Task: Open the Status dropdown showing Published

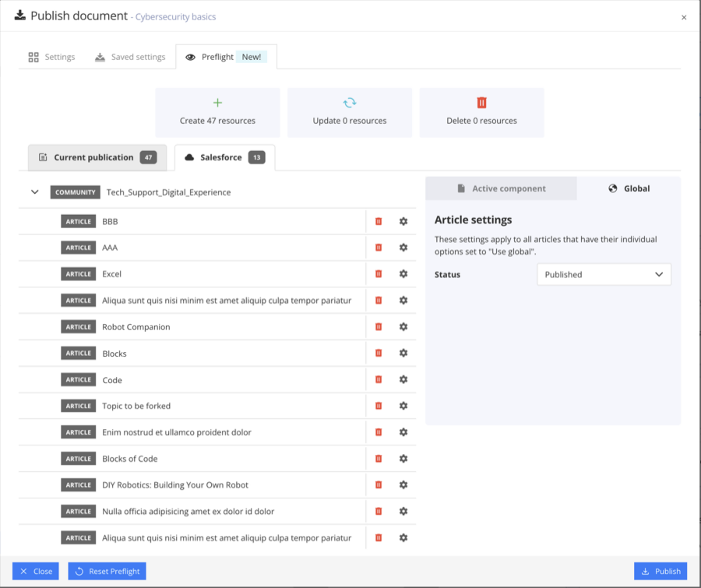Action: coord(604,274)
